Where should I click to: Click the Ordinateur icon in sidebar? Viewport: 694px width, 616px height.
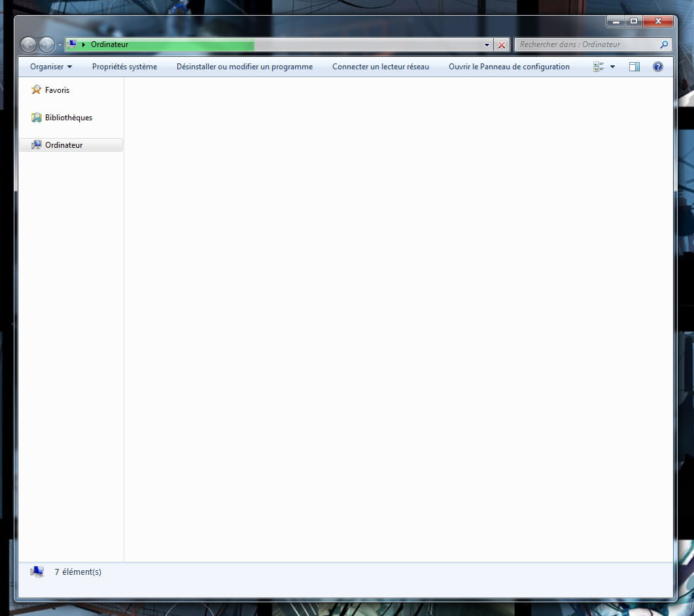click(36, 145)
